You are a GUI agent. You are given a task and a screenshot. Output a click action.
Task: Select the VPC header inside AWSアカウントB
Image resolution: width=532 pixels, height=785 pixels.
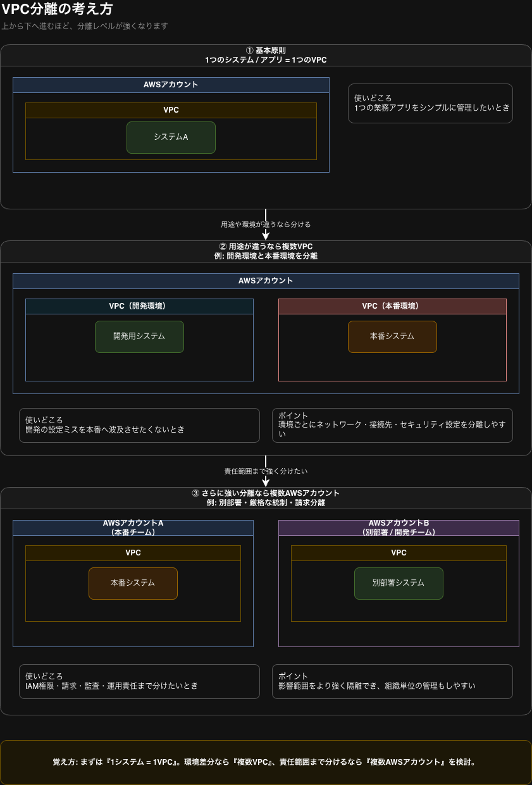click(399, 552)
